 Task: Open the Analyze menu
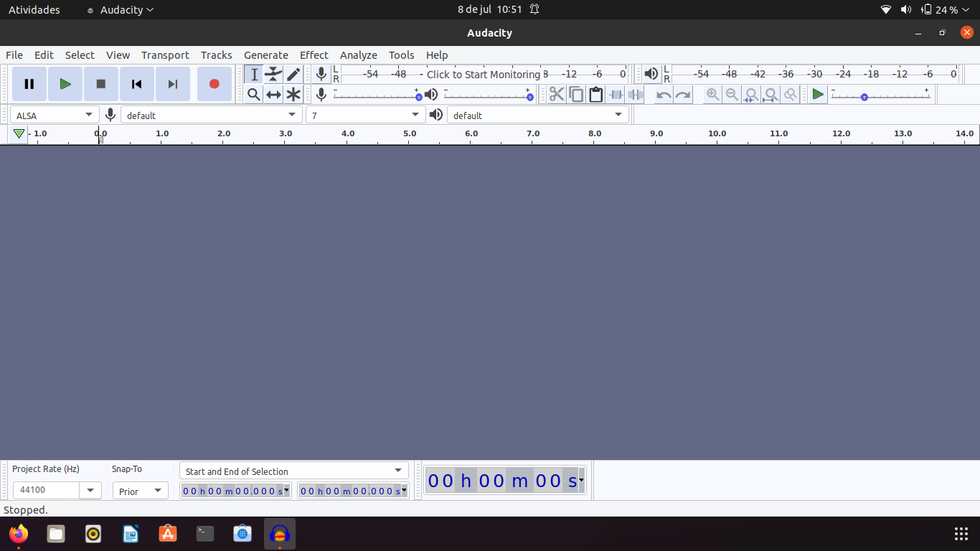pyautogui.click(x=358, y=55)
